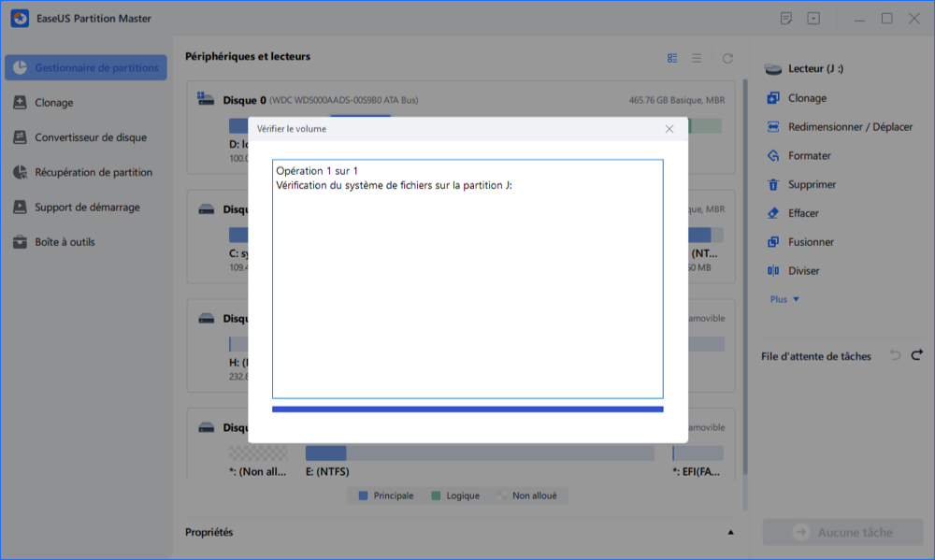Switch to compact list view of devices
The width and height of the screenshot is (935, 560).
coord(698,57)
